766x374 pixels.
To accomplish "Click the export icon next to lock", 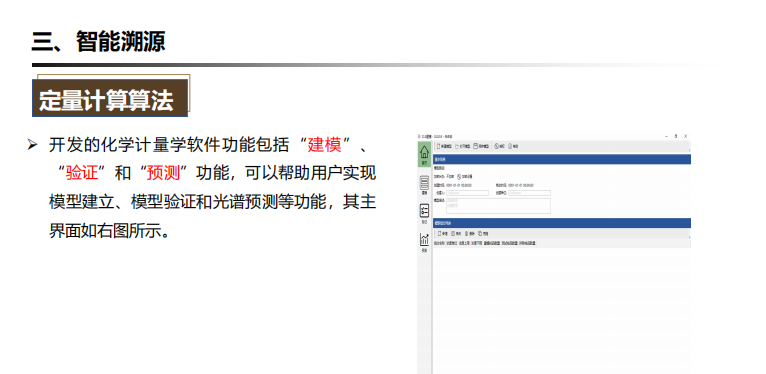I will tap(510, 146).
